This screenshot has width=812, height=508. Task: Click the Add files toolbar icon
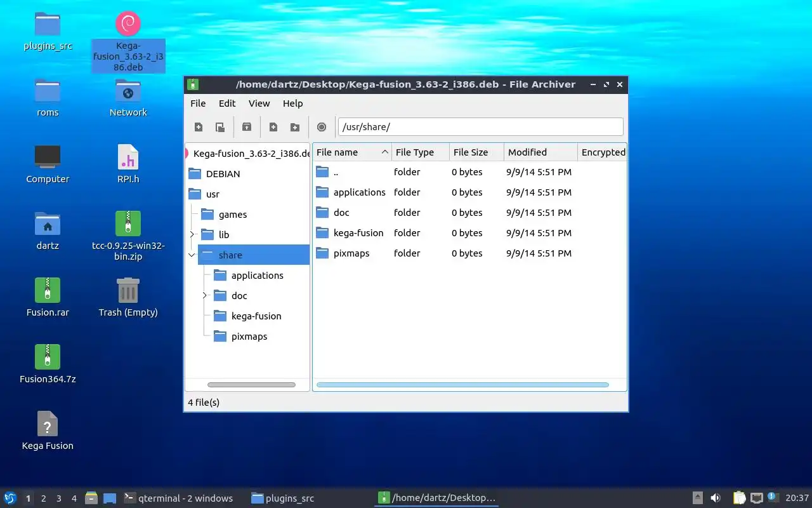(x=273, y=127)
